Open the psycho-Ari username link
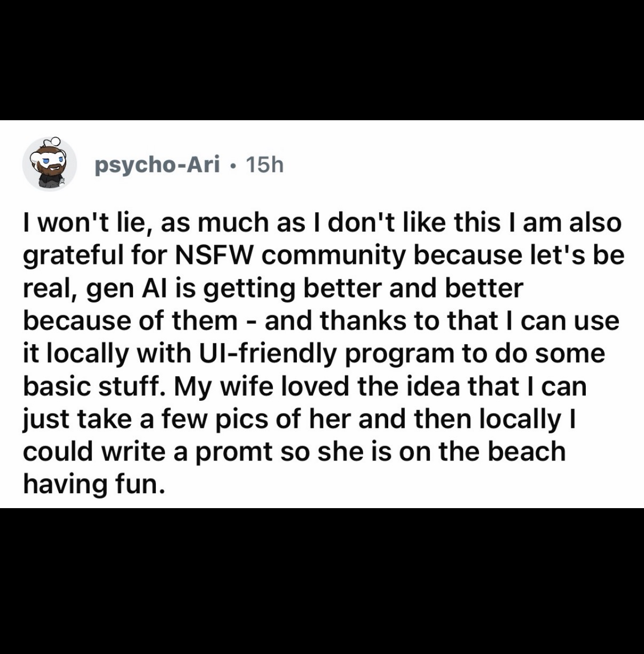The image size is (644, 654). pyautogui.click(x=157, y=166)
